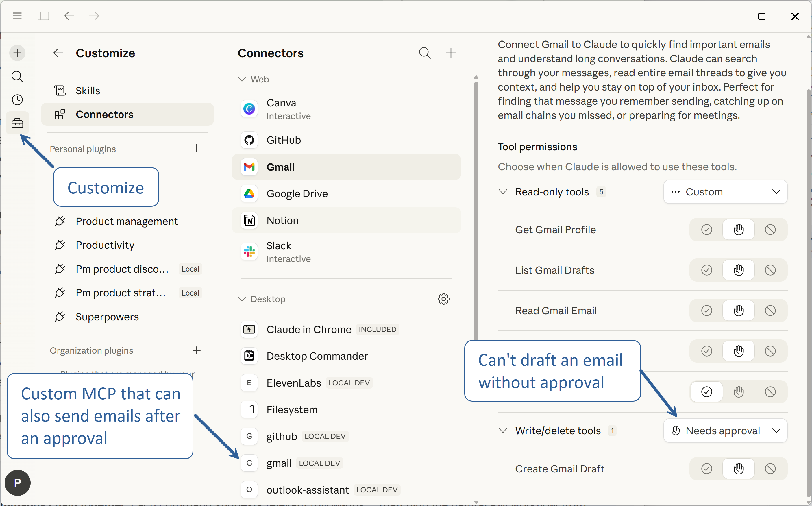Collapse the Web connectors section
This screenshot has width=812, height=506.
242,79
